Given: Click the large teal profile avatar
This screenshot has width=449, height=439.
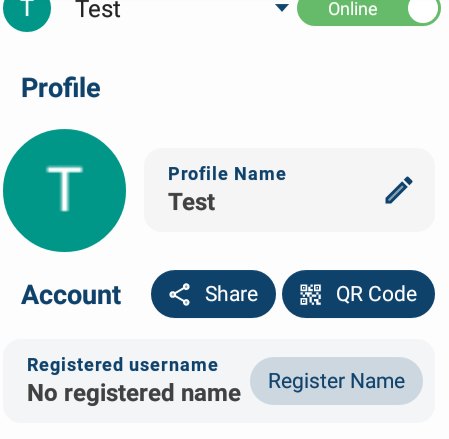Looking at the screenshot, I should click(x=64, y=190).
